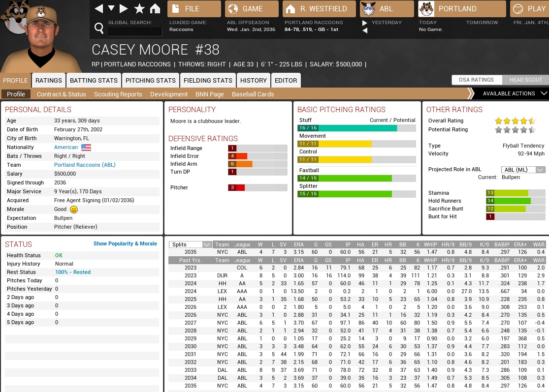Open the ABL league menu
549x392 pixels.
pos(387,9)
